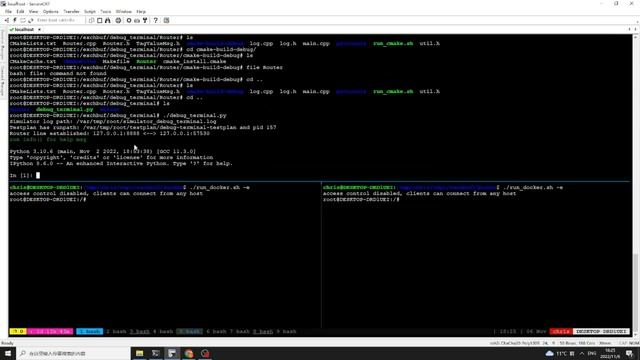640x360 pixels.
Task: Click the bottom-left pane root prompt
Action: pyautogui.click(x=48, y=200)
